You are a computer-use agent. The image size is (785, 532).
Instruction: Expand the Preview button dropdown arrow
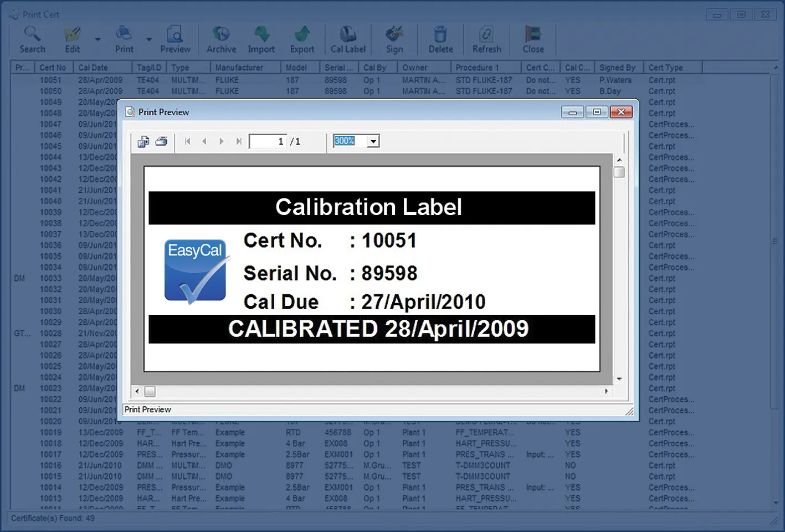148,39
